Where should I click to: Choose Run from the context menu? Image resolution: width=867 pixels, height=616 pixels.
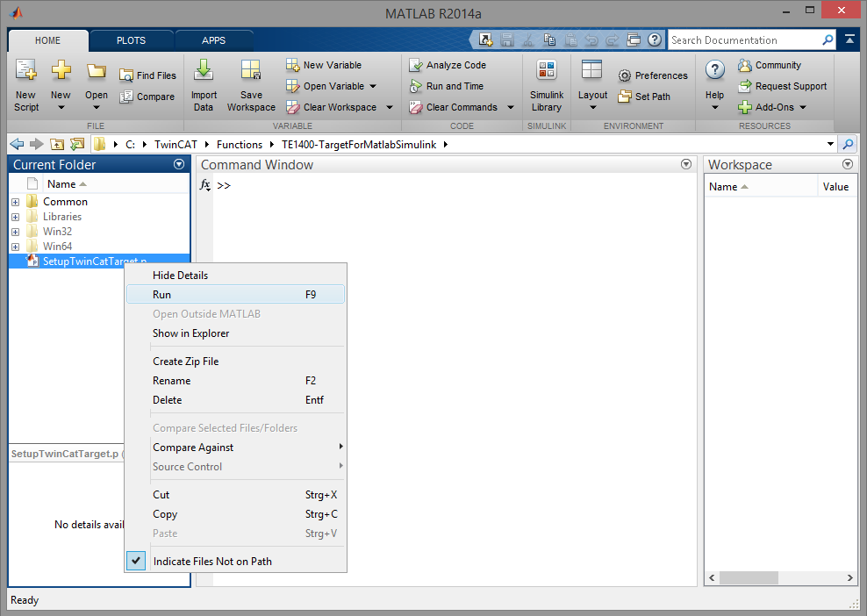coord(235,294)
